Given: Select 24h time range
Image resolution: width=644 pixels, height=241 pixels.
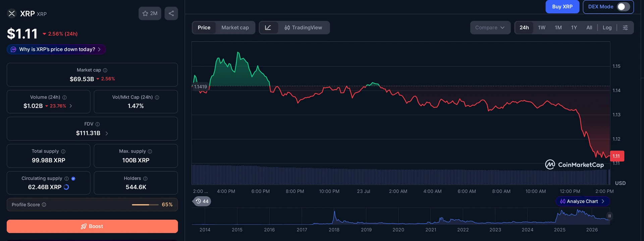Looking at the screenshot, I should tap(524, 27).
